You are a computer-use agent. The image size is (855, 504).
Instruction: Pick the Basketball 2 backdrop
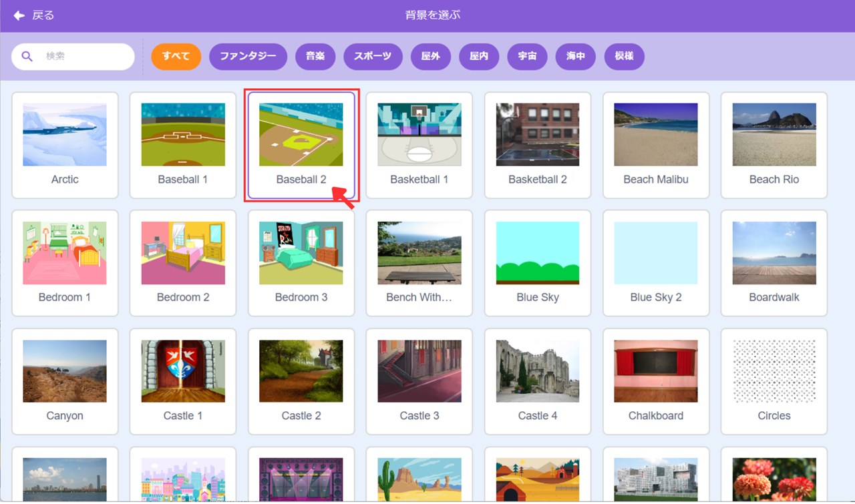tap(538, 146)
